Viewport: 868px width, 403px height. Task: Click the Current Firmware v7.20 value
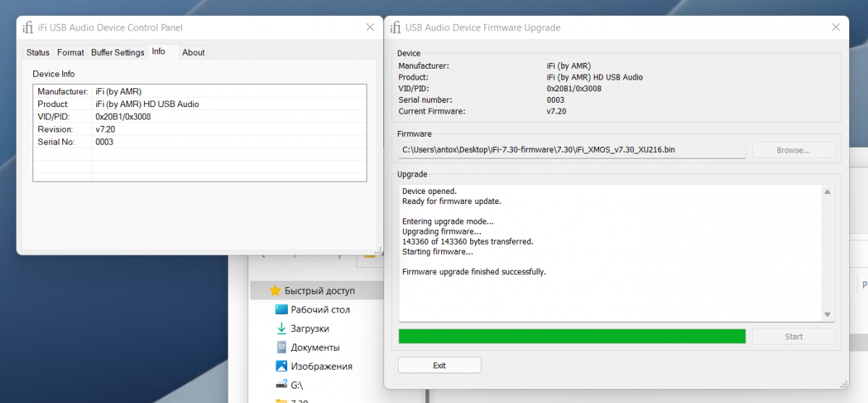tap(556, 111)
